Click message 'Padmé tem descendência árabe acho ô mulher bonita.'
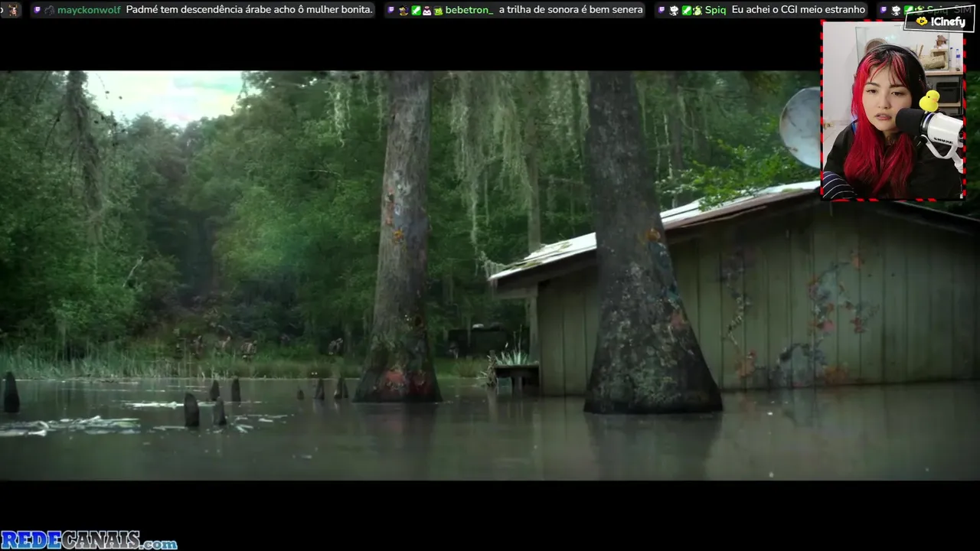The image size is (980, 551). [x=250, y=10]
